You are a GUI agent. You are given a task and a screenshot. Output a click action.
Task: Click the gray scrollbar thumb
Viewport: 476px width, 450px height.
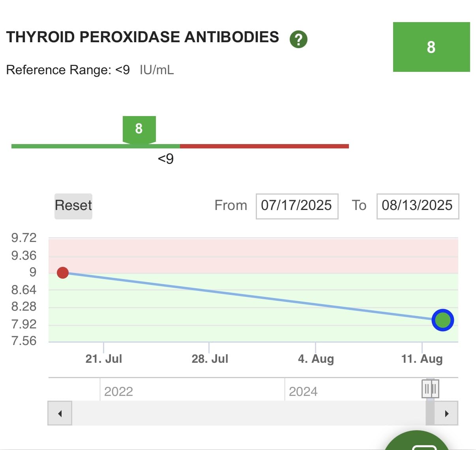(x=430, y=413)
